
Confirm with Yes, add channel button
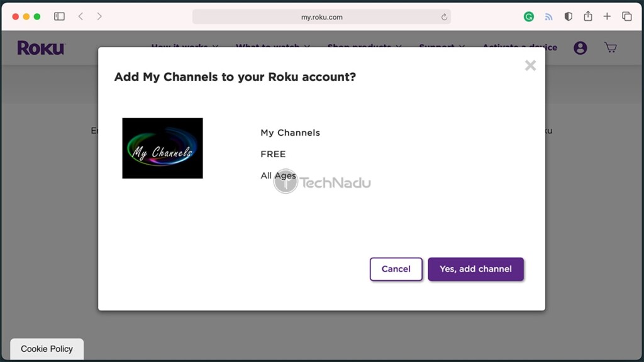pos(475,269)
